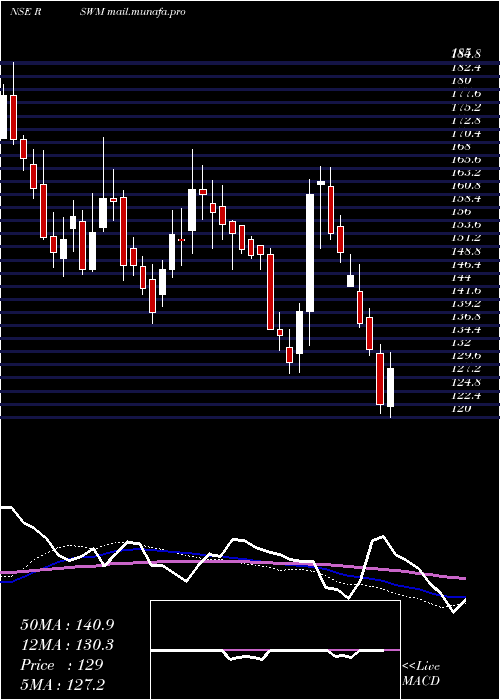Click the 132 price axis label
500x700 pixels.
pyautogui.click(x=462, y=343)
